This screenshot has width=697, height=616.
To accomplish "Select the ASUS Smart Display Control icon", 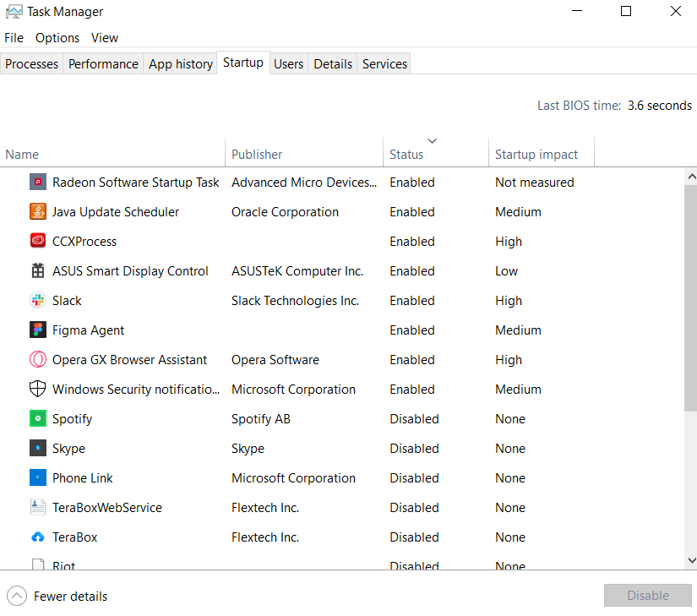I will click(38, 270).
